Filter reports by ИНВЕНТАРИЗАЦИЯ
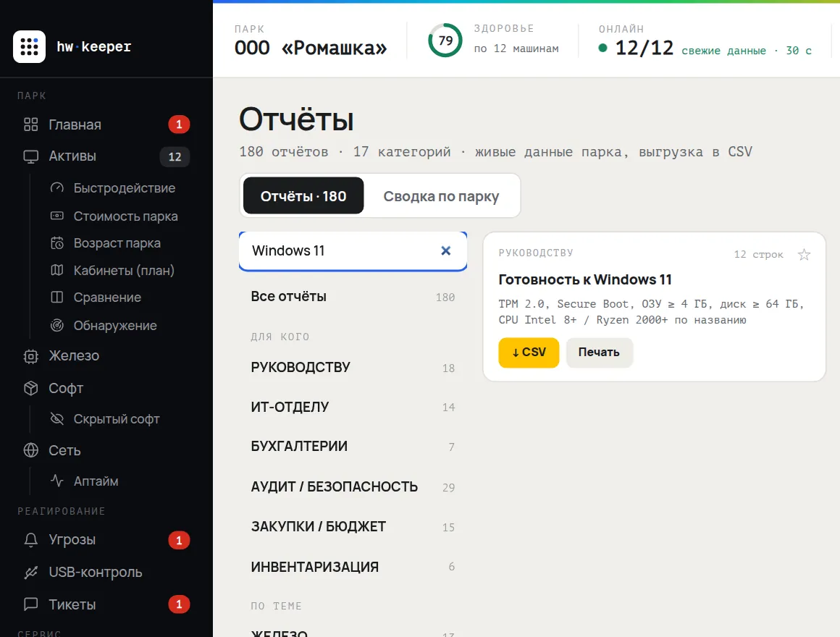 pos(353,566)
